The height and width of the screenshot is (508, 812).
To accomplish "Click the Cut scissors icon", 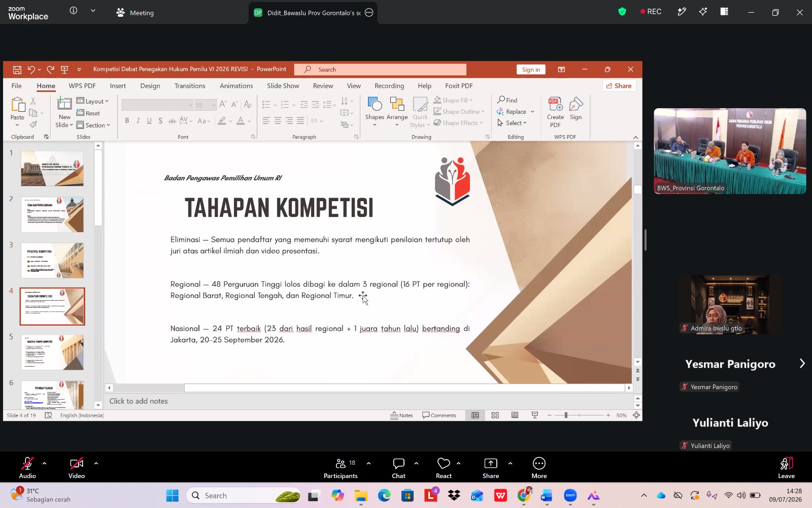I will point(33,101).
